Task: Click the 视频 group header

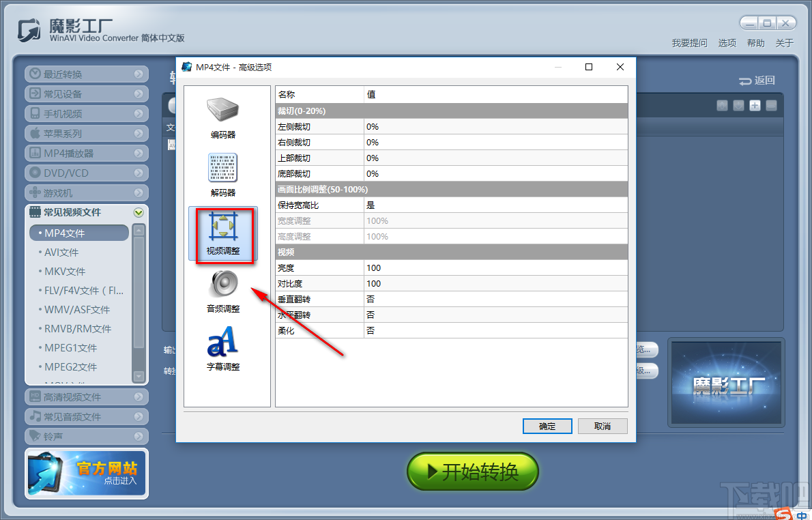Action: 452,252
